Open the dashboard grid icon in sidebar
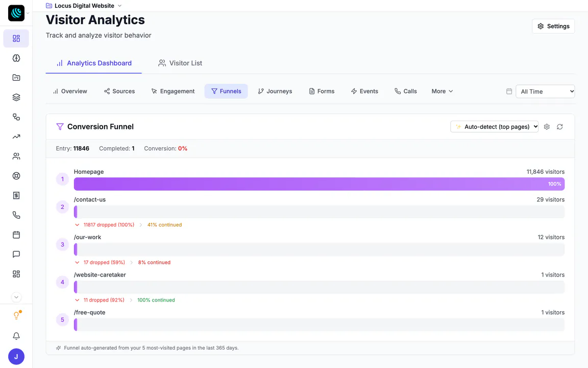The image size is (588, 368). click(x=16, y=38)
